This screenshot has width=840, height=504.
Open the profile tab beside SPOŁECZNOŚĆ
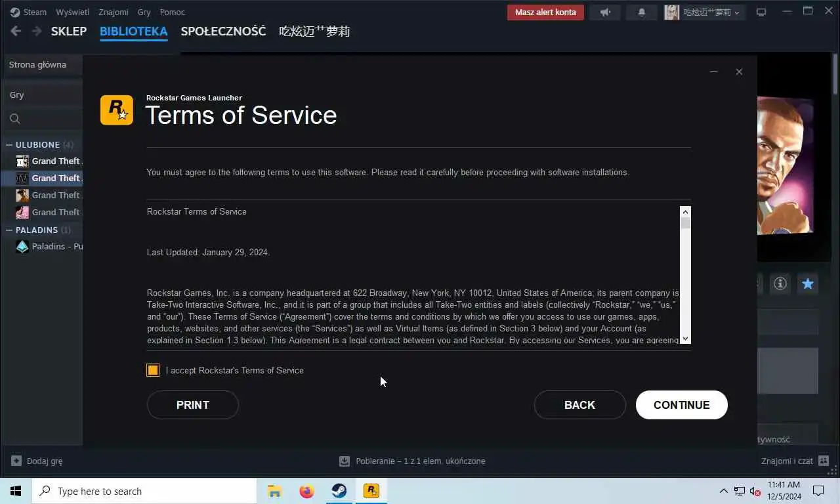click(x=314, y=31)
